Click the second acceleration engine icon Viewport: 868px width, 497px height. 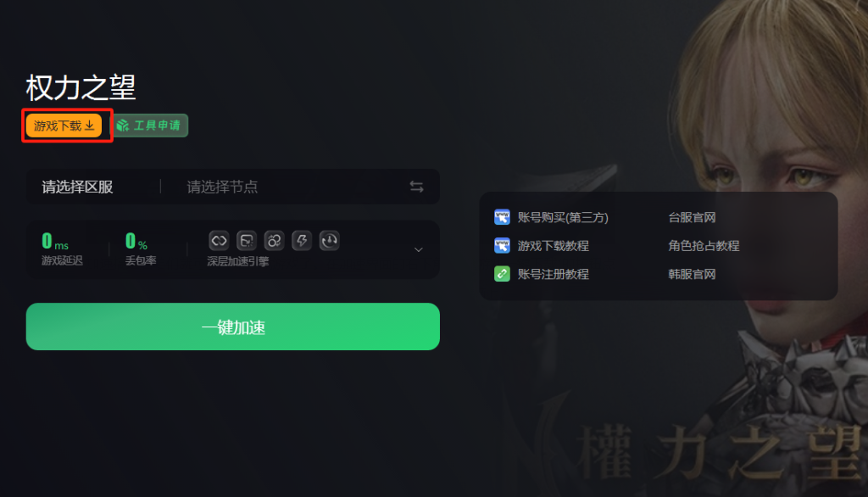pos(247,241)
